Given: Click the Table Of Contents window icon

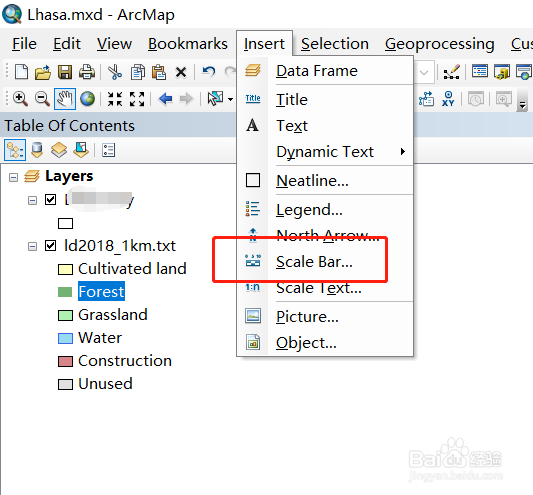Looking at the screenshot, I should click(480, 71).
